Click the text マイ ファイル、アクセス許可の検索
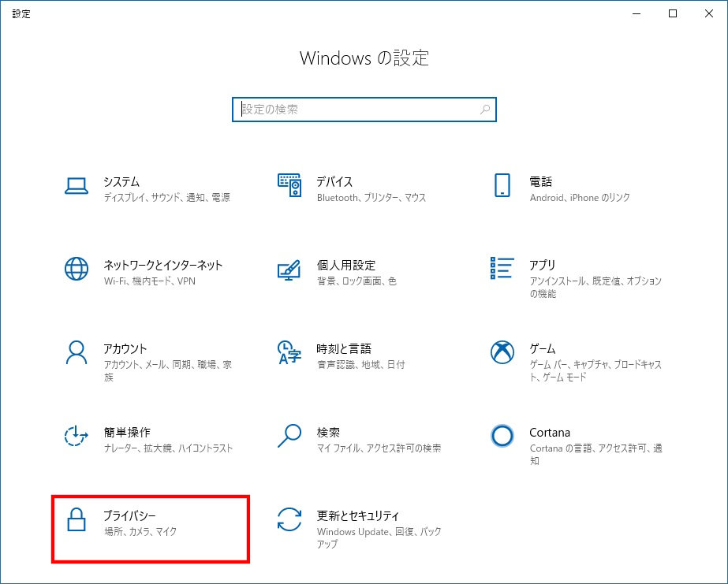 pyautogui.click(x=379, y=448)
